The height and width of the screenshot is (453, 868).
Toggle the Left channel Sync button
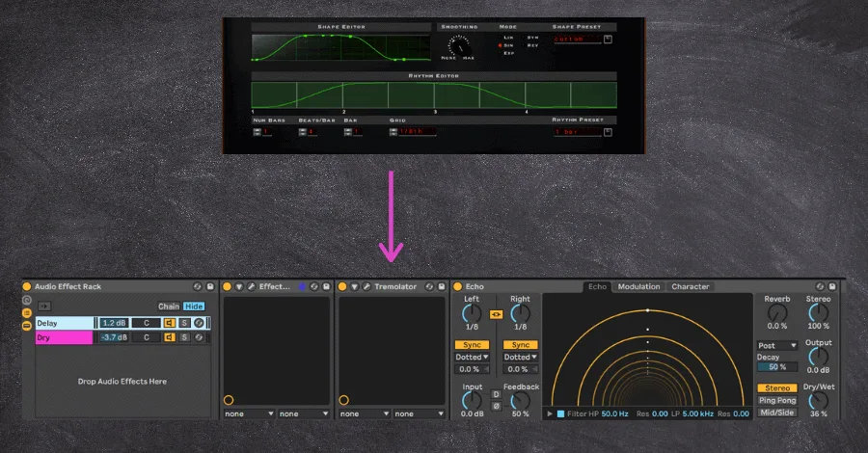[x=472, y=345]
